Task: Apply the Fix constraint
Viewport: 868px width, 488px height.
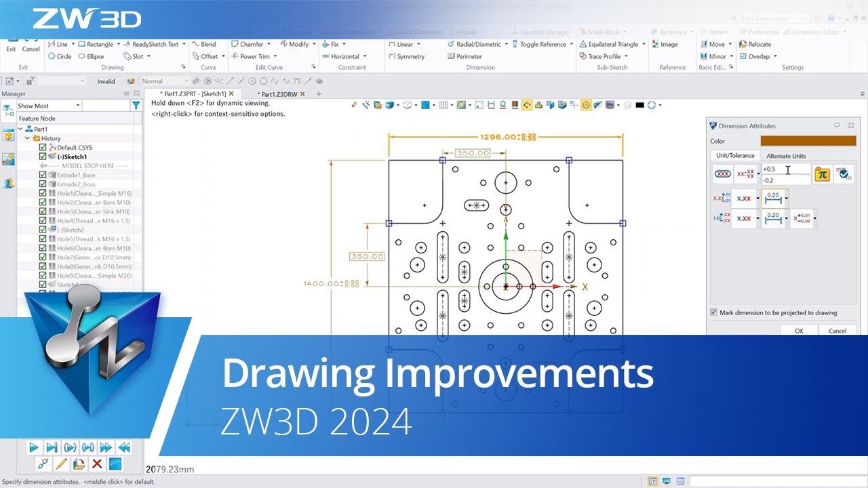Action: tap(330, 44)
